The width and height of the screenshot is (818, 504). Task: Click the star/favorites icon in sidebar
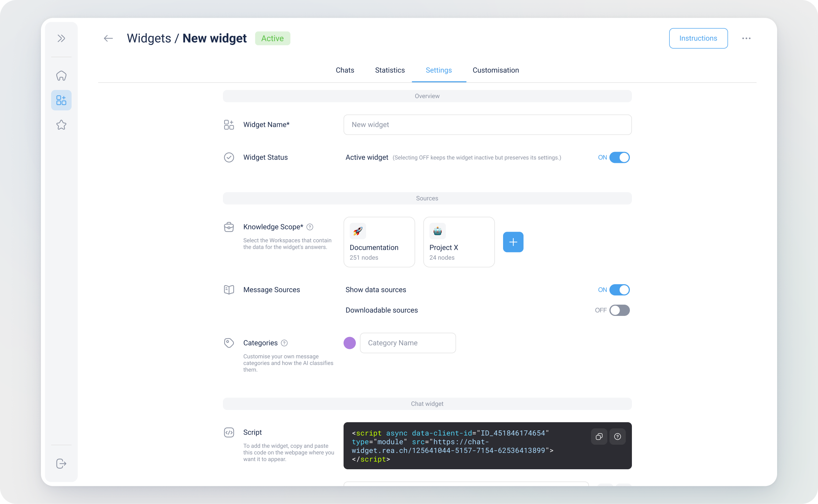(62, 124)
